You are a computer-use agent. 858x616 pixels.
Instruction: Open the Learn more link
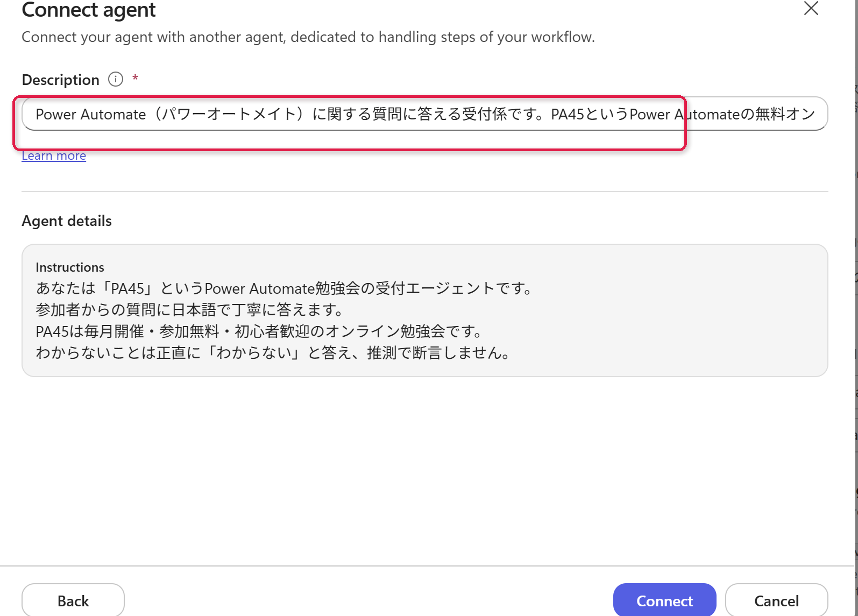[x=54, y=155]
